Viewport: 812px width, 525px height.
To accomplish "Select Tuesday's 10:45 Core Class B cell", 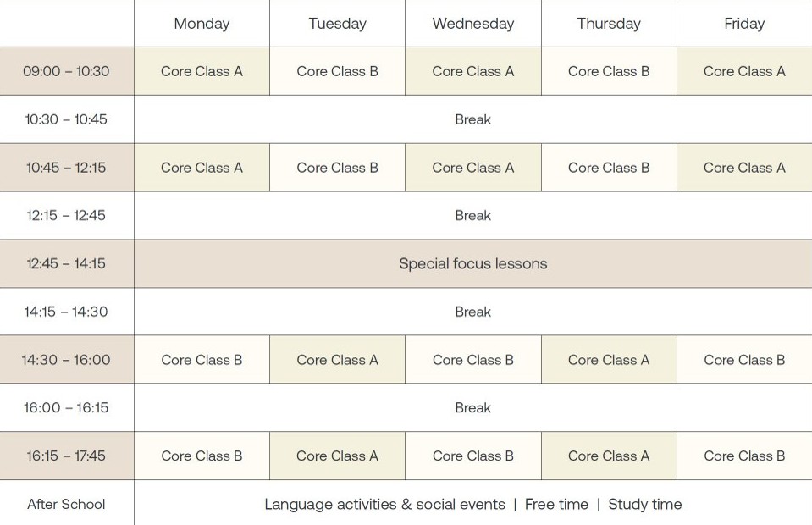I will [337, 168].
